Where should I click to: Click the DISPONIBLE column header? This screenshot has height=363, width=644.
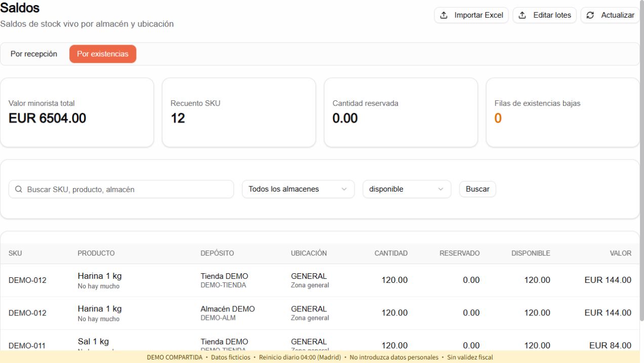[531, 253]
